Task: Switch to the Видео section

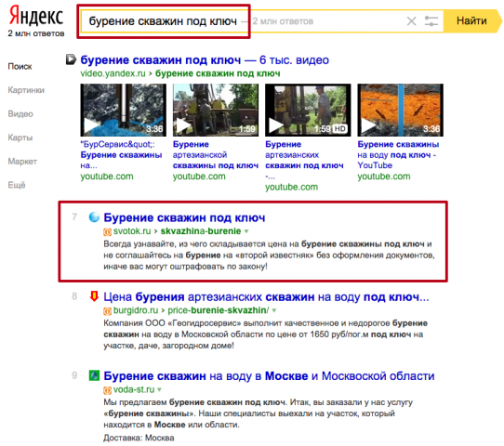Action: [x=20, y=114]
